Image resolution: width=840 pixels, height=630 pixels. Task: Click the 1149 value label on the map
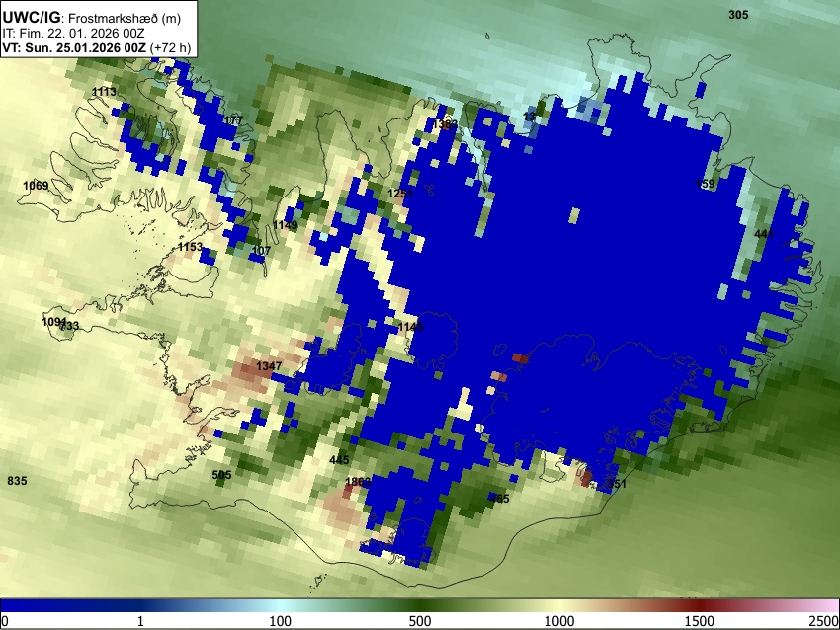pyautogui.click(x=285, y=225)
